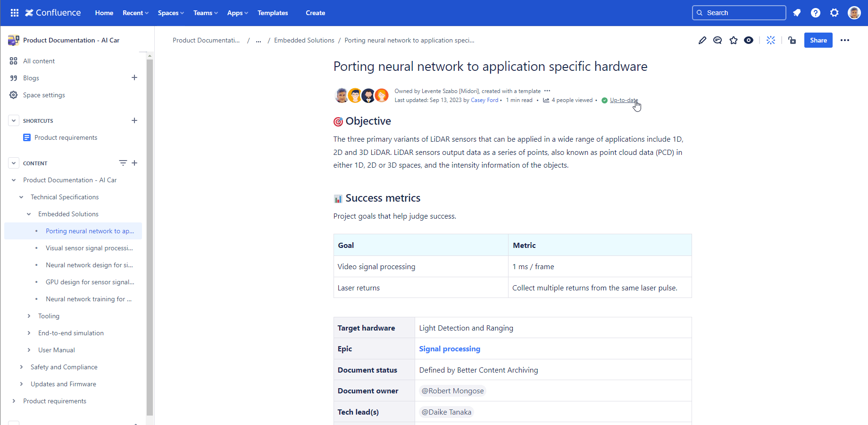Click the unlocked restrictions icon

[x=792, y=40]
